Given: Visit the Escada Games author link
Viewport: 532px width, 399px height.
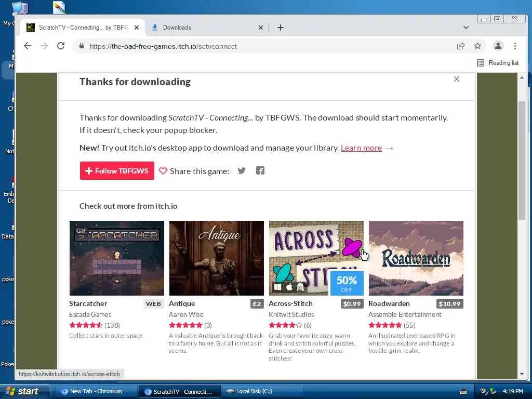Looking at the screenshot, I should [90, 314].
